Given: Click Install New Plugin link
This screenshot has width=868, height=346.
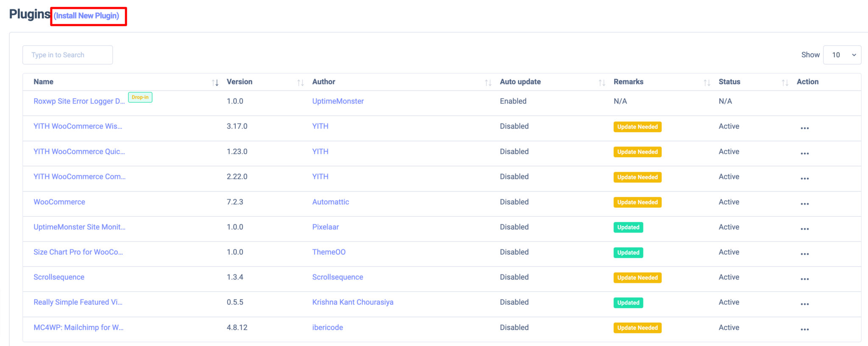Looking at the screenshot, I should click(x=86, y=16).
